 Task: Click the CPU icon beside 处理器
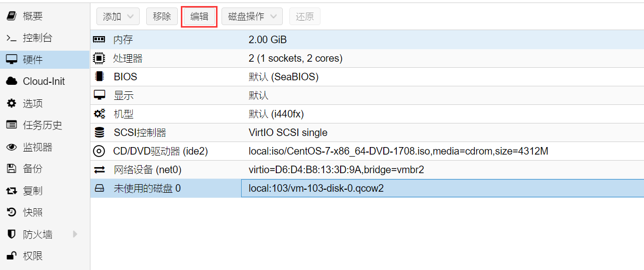point(99,58)
